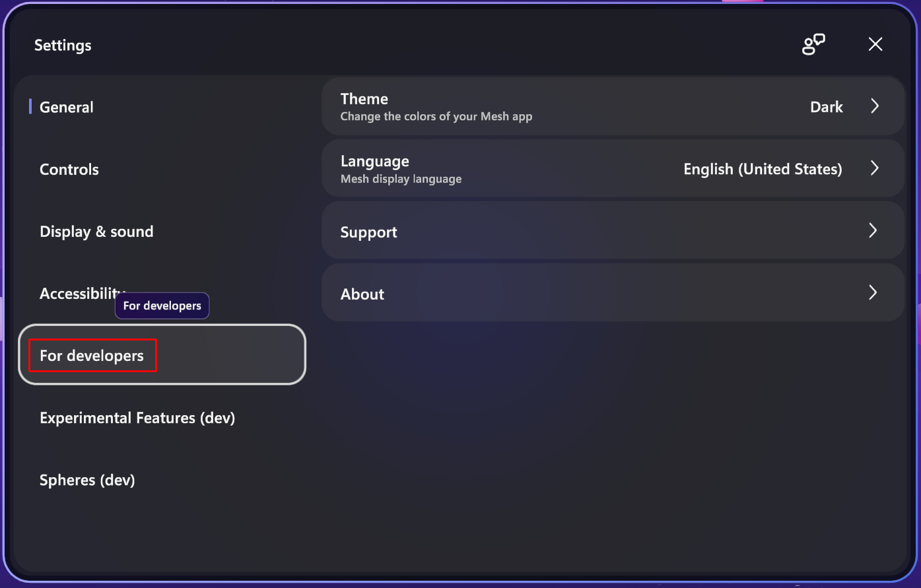The image size is (921, 588).
Task: Change the English (United States) language value
Action: point(763,170)
